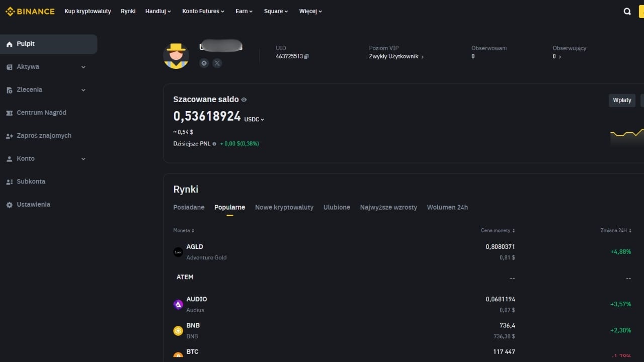This screenshot has width=644, height=362.
Task: Switch to the Wolumen 24h tab
Action: click(x=447, y=207)
